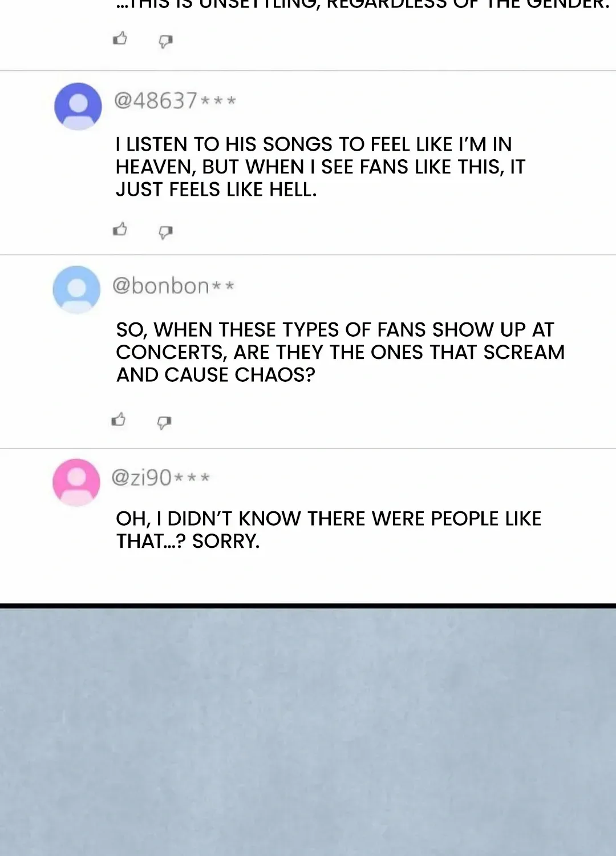The height and width of the screenshot is (856, 616).
Task: Visit the @zi90*** user profile name
Action: [160, 477]
